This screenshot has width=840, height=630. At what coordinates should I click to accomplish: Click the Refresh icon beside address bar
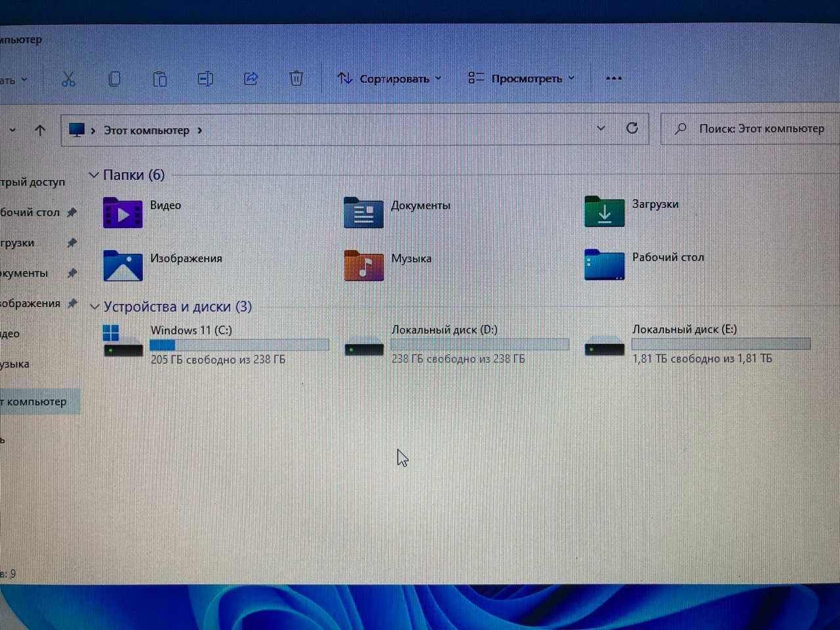[x=632, y=128]
